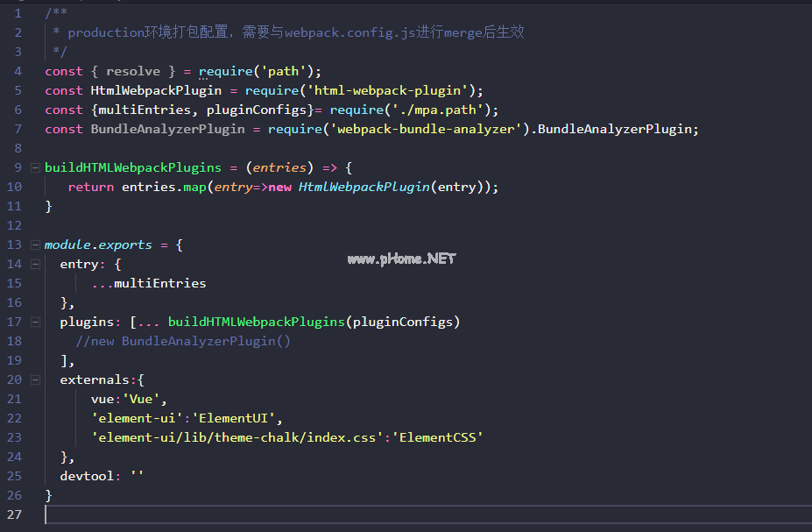Click line number 27 in the gutter

click(x=14, y=514)
